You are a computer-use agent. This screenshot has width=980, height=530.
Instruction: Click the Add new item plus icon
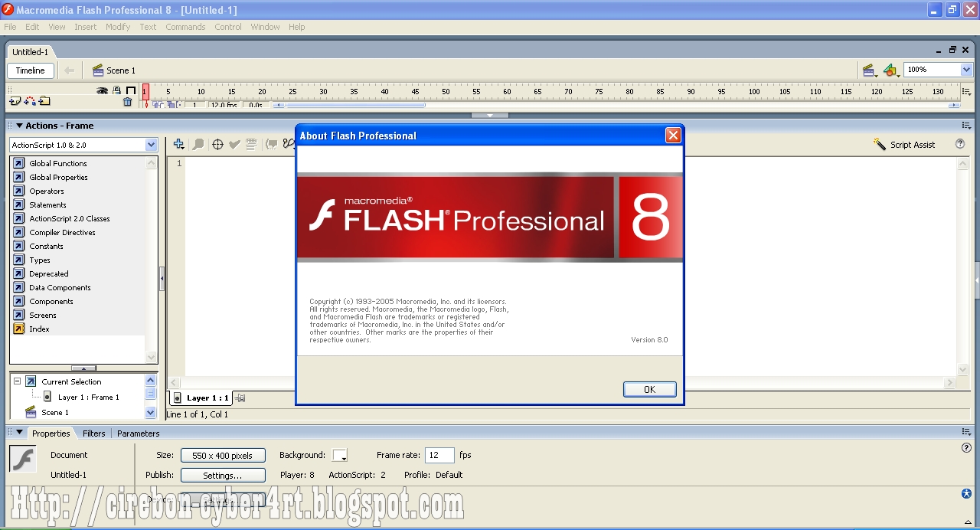pos(179,144)
